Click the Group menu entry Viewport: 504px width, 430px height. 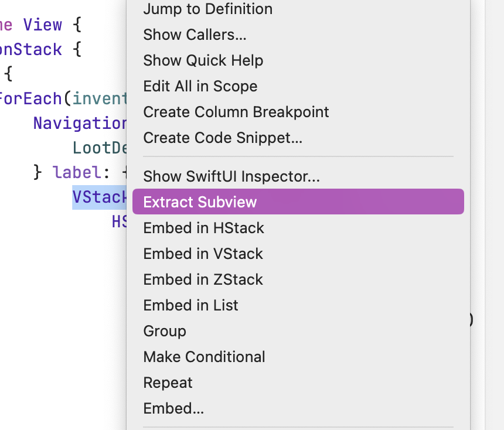tap(165, 331)
